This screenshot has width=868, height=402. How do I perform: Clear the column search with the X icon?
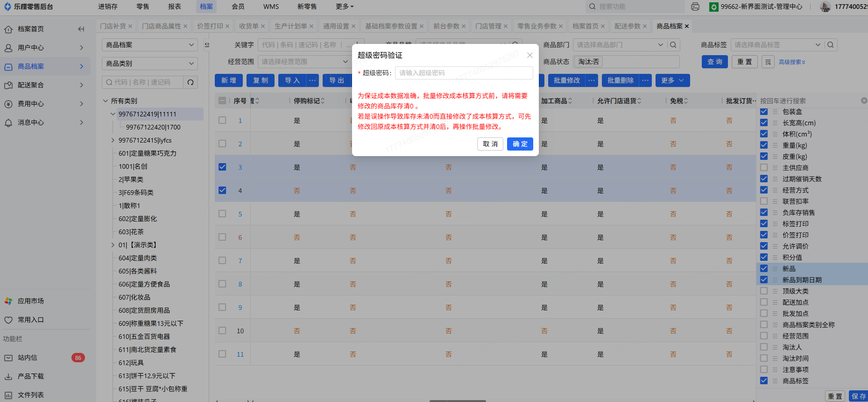(864, 100)
